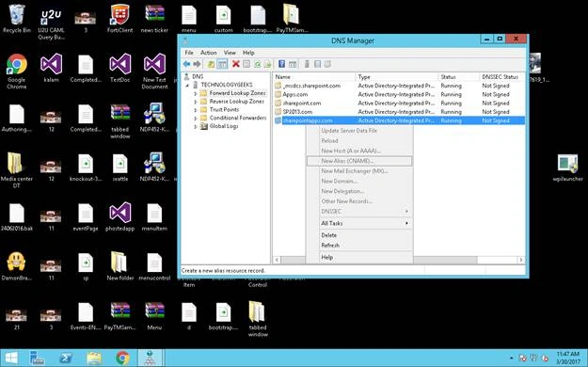Collapse the TECHNOLOGYGEEKS server node arrow

tap(187, 86)
